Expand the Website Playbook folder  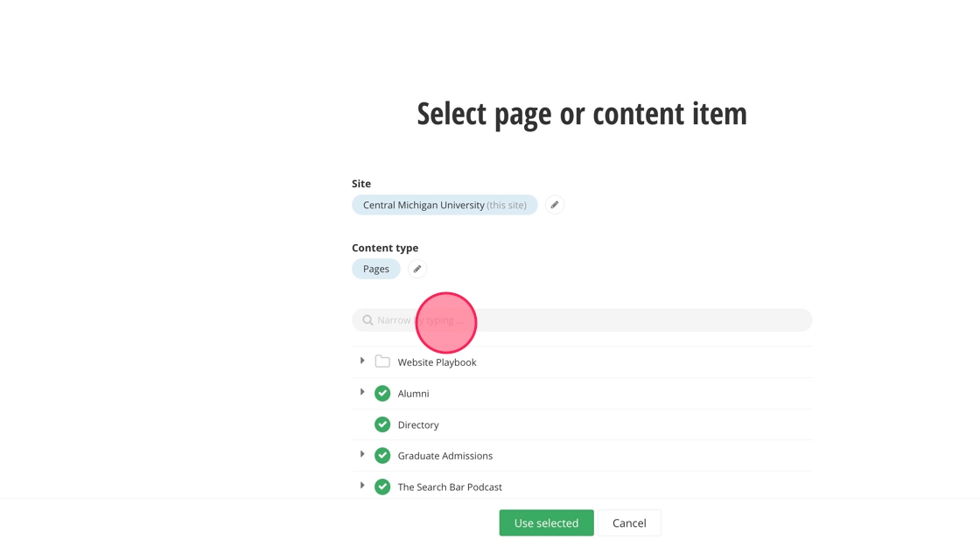pos(362,361)
